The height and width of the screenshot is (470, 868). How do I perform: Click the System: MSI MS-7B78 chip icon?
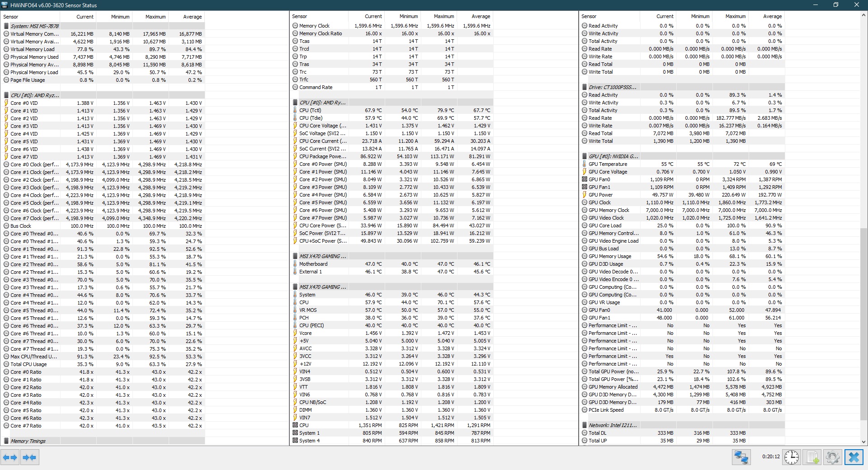(6, 26)
